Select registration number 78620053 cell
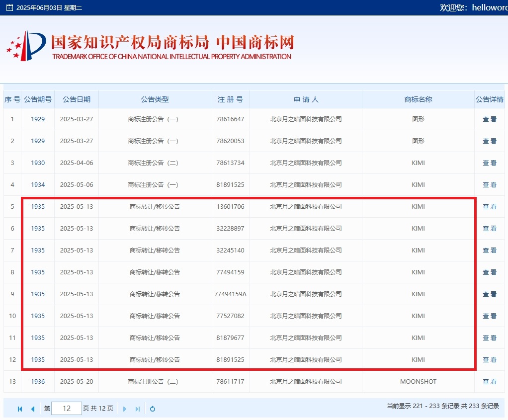Screen dimensions: 508x420 230,141
